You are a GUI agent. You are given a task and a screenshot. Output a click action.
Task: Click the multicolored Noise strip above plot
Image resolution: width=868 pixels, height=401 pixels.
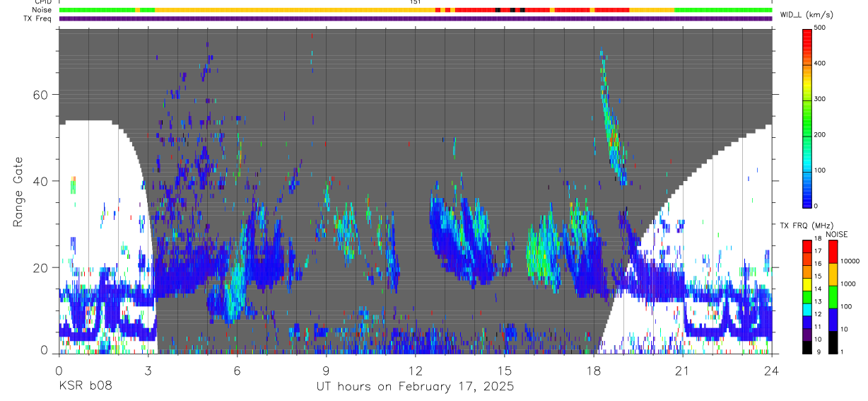pos(416,11)
